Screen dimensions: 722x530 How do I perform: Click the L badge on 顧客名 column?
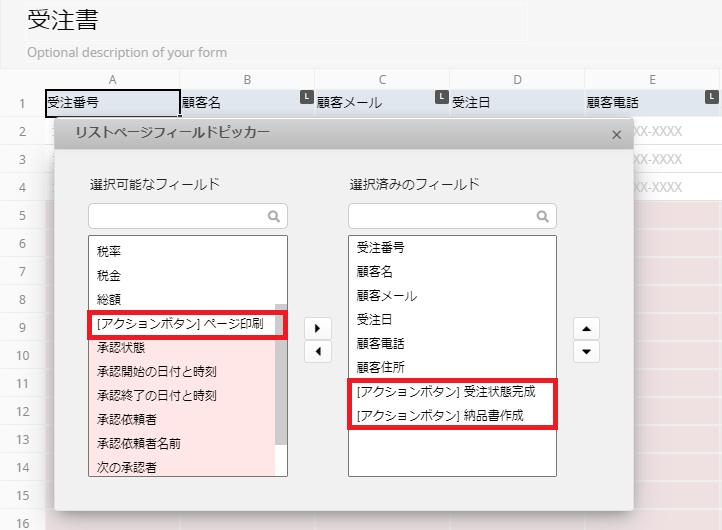click(307, 96)
